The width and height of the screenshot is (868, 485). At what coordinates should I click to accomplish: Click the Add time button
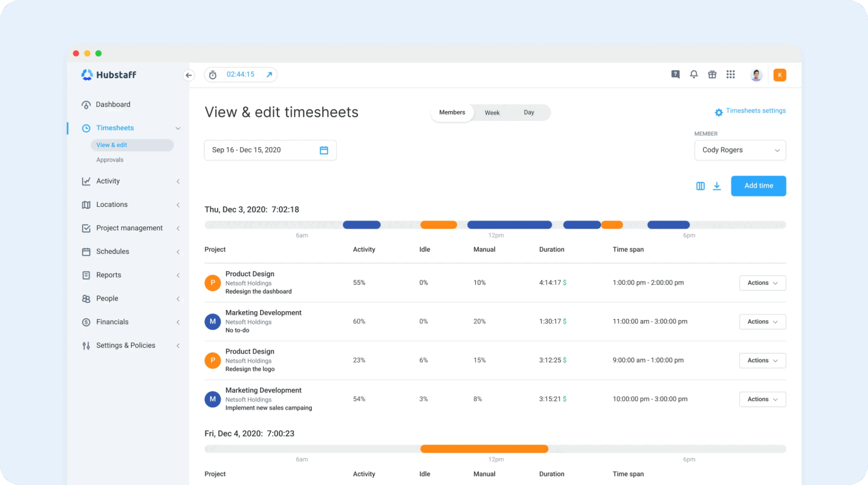(x=758, y=186)
